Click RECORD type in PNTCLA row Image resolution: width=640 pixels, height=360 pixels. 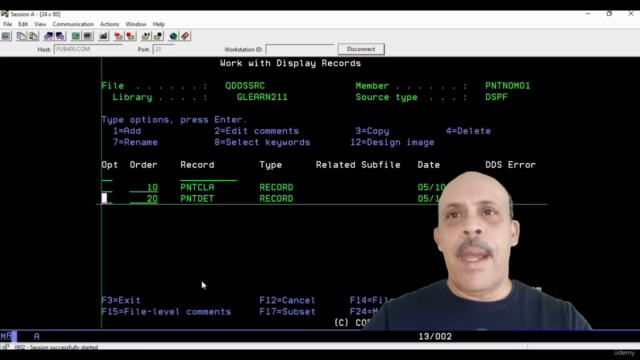pos(276,187)
